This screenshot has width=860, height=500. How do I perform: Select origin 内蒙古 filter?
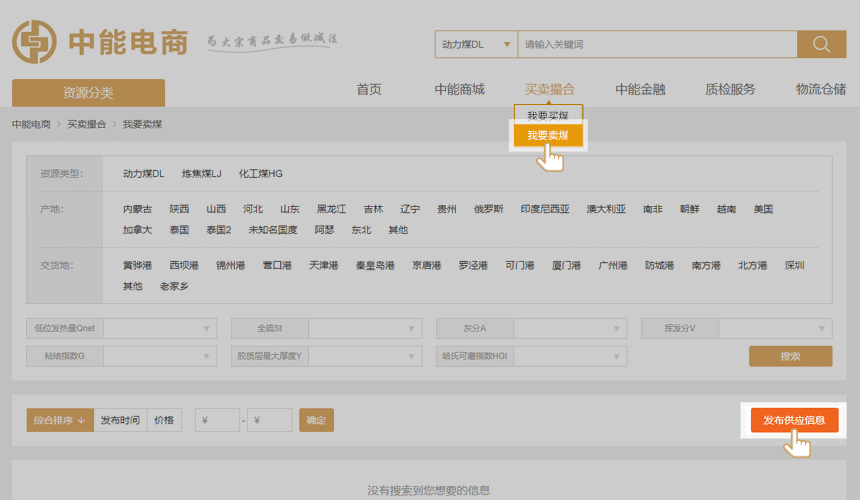[x=137, y=209]
